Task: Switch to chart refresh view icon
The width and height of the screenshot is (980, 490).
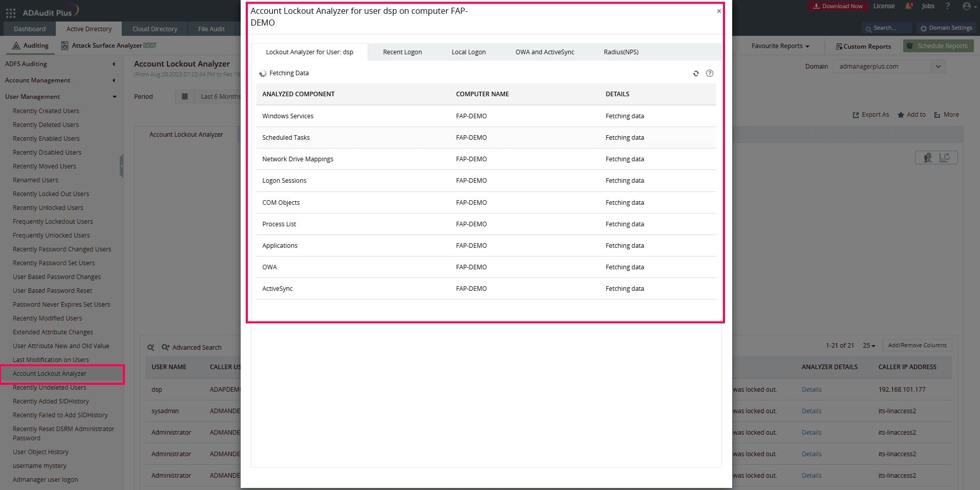Action: [945, 158]
